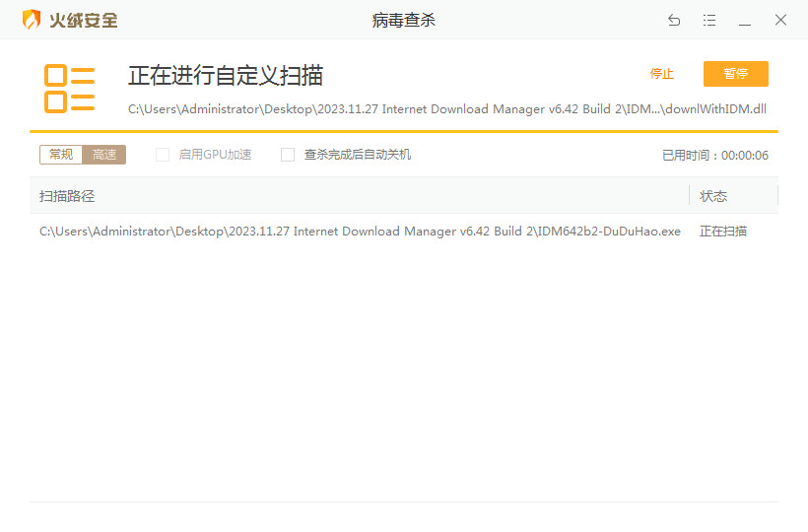Screen dimensions: 808x532
Task: Click the current file path downlWithIDM.dll
Action: pyautogui.click(x=446, y=109)
